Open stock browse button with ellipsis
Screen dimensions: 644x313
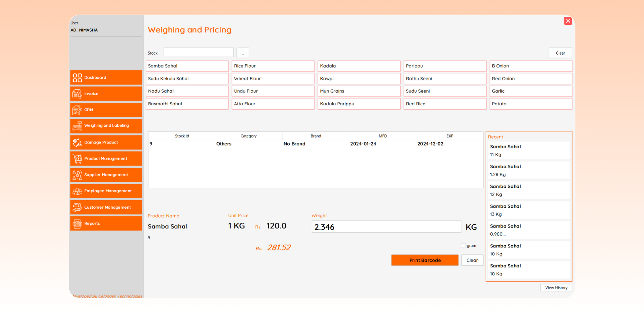(x=243, y=53)
